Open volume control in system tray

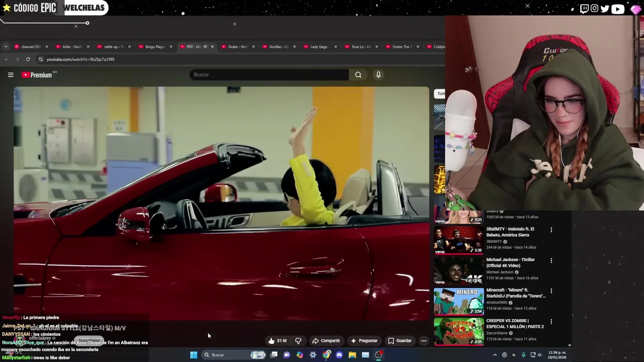pyautogui.click(x=540, y=355)
